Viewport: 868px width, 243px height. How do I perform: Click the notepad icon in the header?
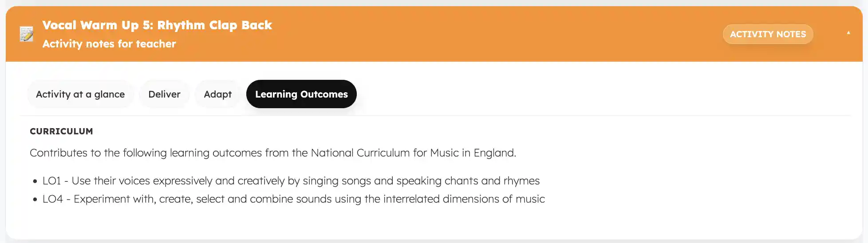[27, 34]
